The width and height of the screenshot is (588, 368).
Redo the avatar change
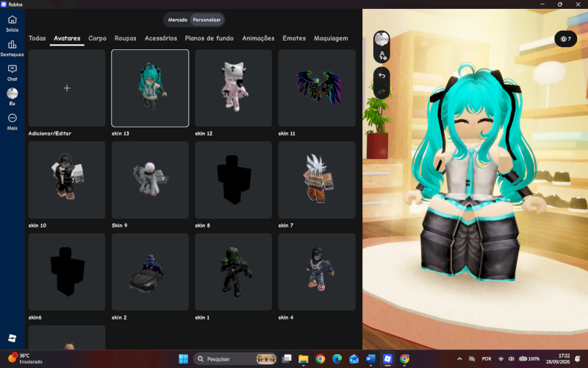click(381, 91)
